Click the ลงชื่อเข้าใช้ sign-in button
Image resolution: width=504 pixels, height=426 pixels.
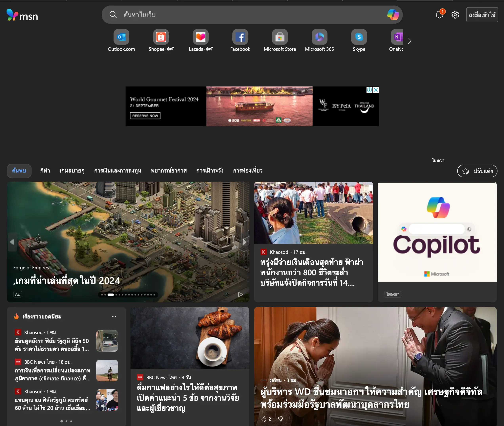point(482,15)
